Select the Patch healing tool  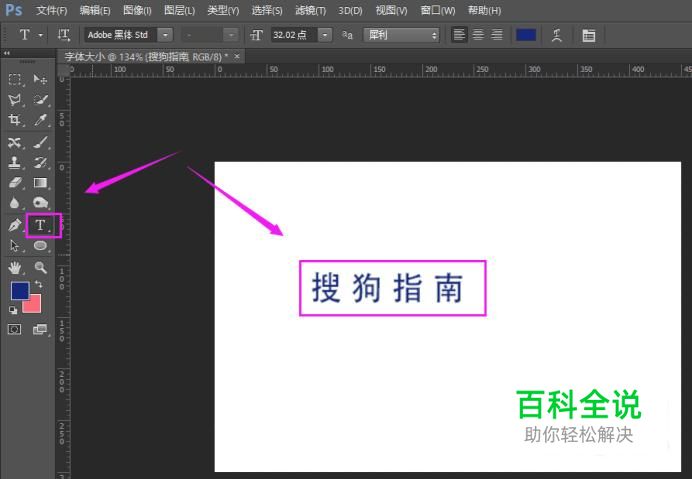pyautogui.click(x=15, y=143)
